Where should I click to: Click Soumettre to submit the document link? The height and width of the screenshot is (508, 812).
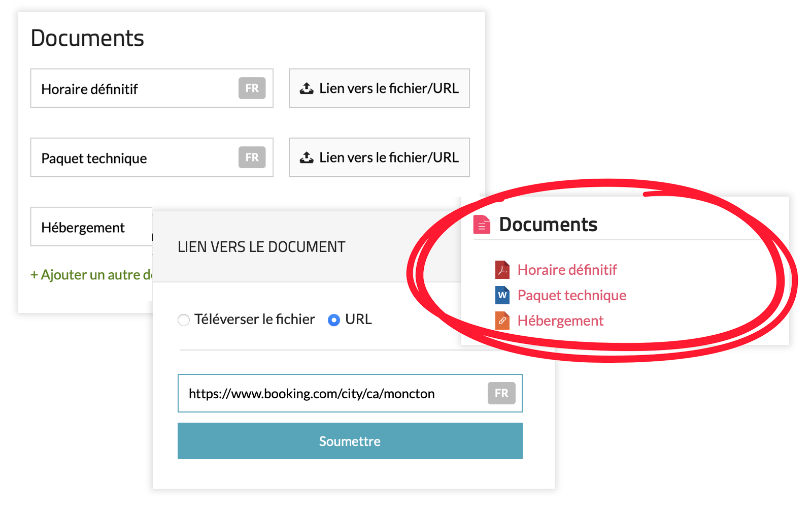[x=350, y=441]
